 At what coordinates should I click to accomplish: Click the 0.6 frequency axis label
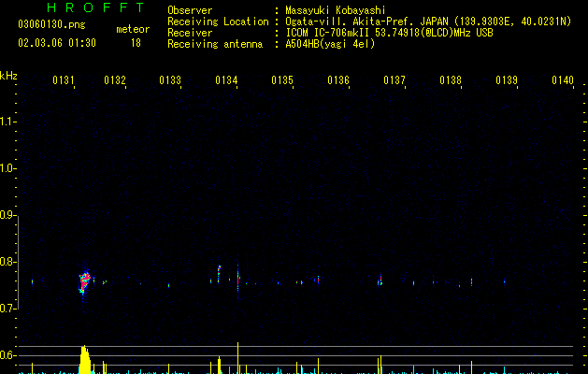coord(7,355)
